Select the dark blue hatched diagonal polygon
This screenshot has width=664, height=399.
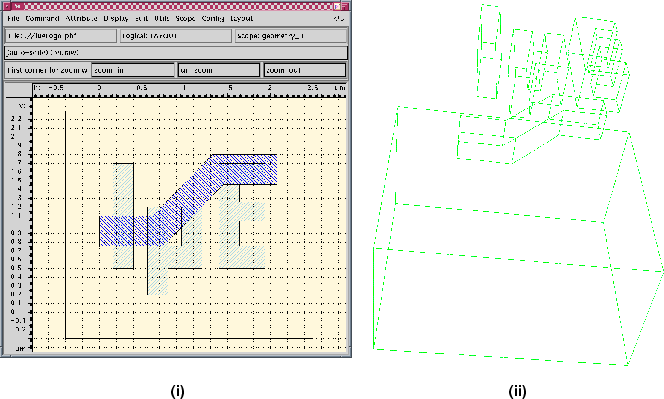tap(188, 200)
